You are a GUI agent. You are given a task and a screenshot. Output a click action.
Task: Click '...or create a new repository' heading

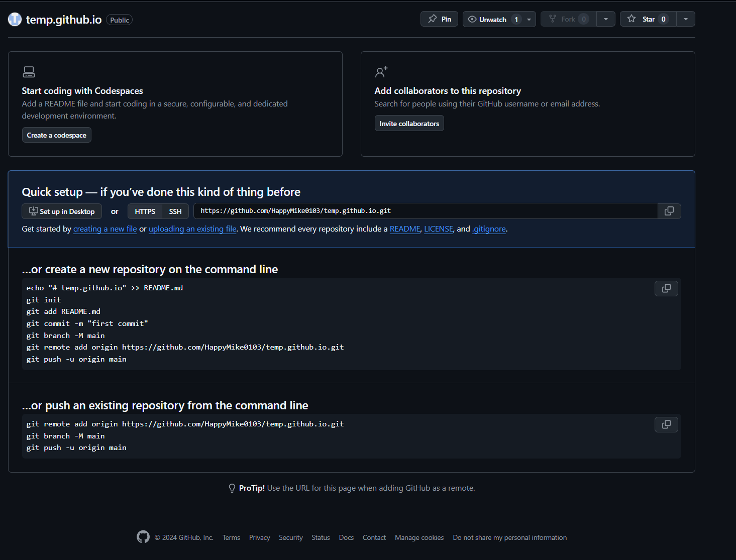click(150, 269)
